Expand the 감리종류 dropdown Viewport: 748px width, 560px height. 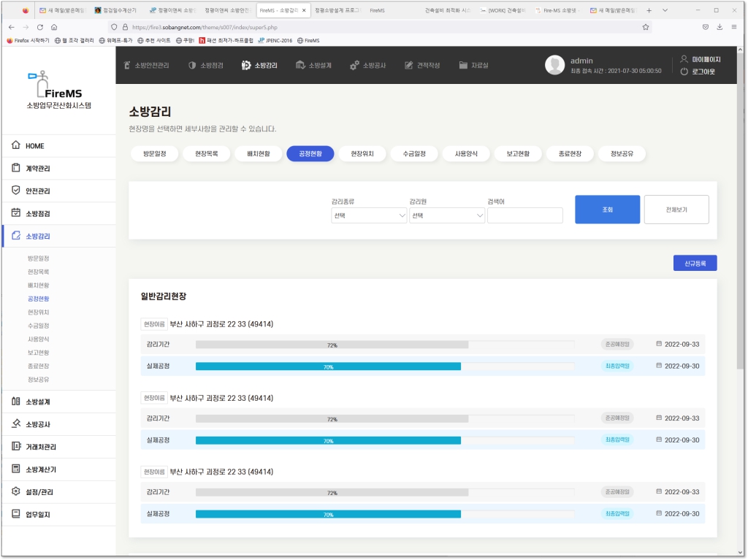368,215
